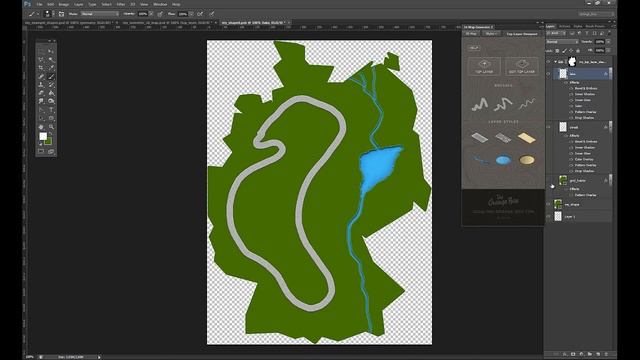Select the Lasso tool

click(41, 60)
